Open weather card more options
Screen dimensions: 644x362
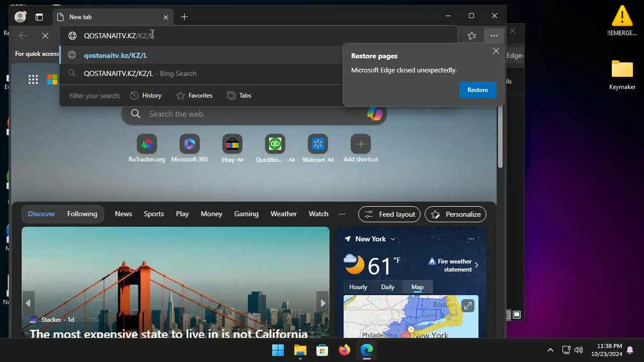(471, 239)
